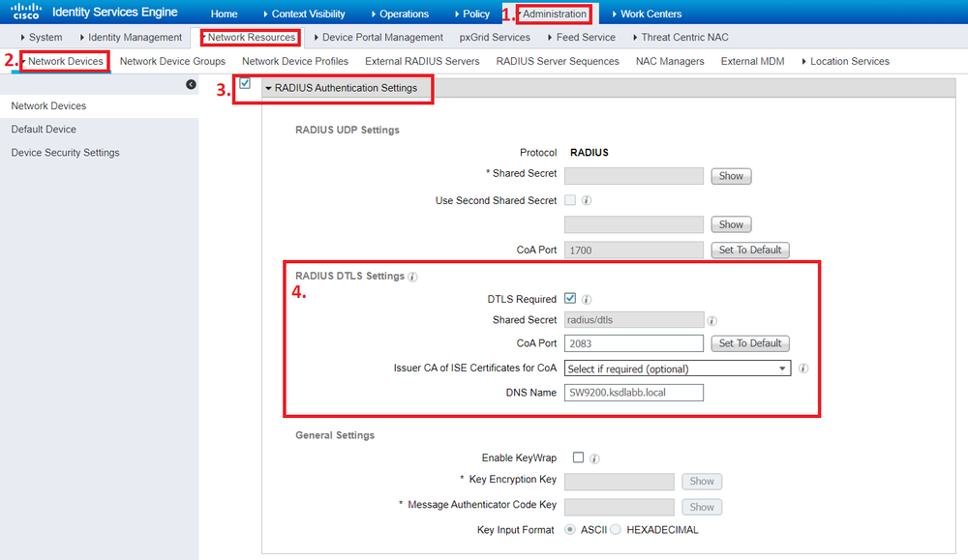Click the info icon next to Enable KeyWrap

pyautogui.click(x=594, y=457)
